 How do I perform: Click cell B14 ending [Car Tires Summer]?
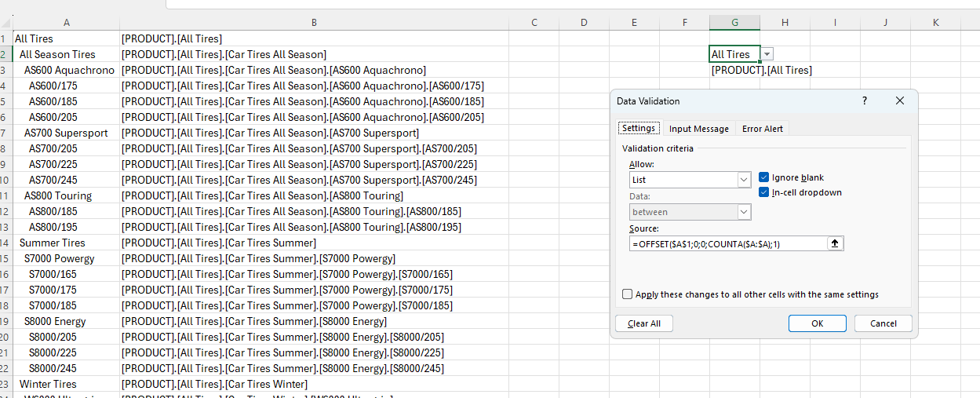point(314,243)
